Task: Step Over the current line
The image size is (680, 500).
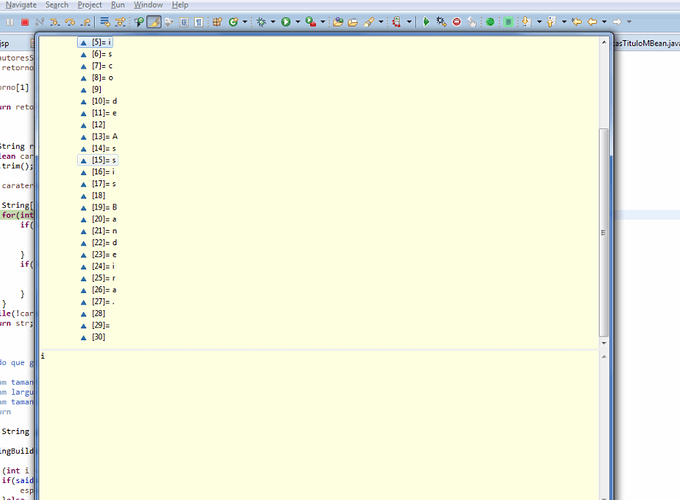Action: (x=70, y=22)
